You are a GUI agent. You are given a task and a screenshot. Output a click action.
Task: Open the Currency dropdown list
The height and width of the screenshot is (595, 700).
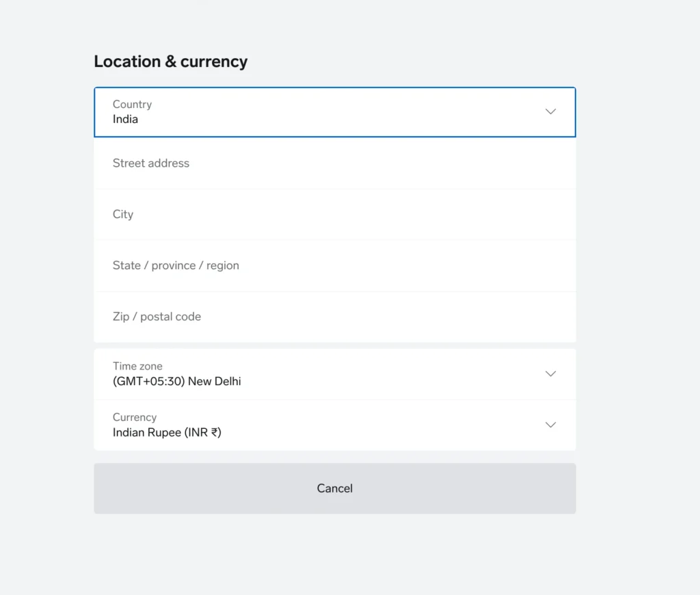point(334,425)
